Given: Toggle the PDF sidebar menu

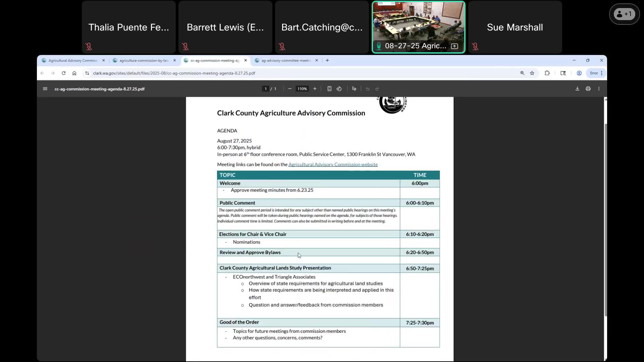Looking at the screenshot, I should [45, 89].
